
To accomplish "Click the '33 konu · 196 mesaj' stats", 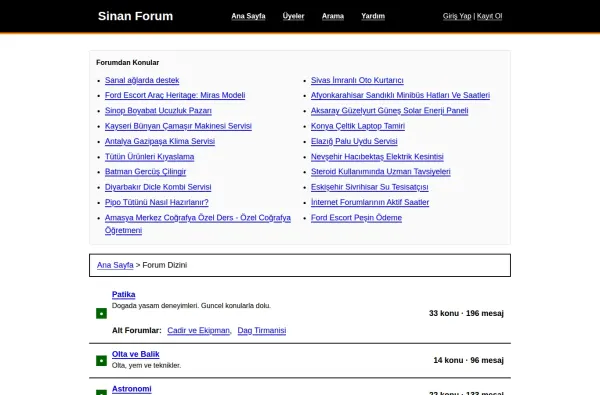I will pyautogui.click(x=466, y=313).
